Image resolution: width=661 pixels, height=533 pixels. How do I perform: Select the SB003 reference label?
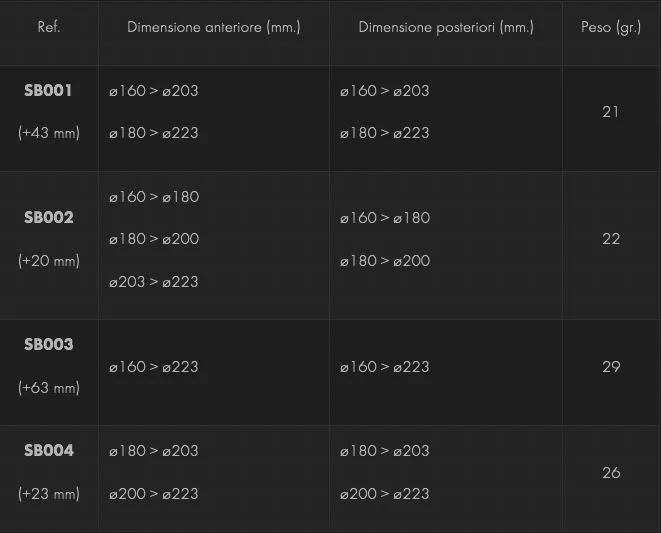pos(48,345)
